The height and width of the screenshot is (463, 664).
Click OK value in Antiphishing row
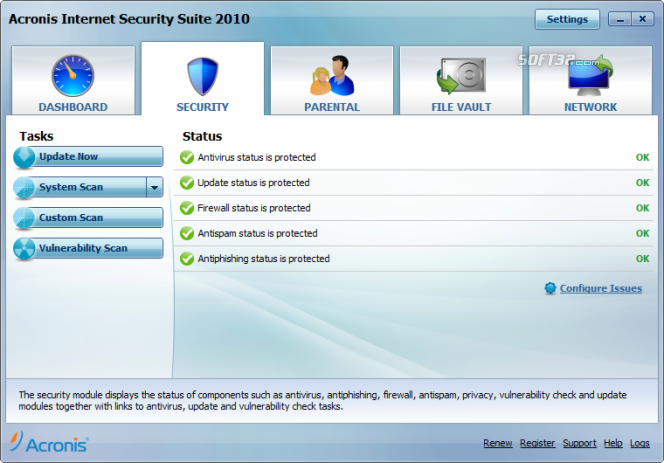coord(642,259)
